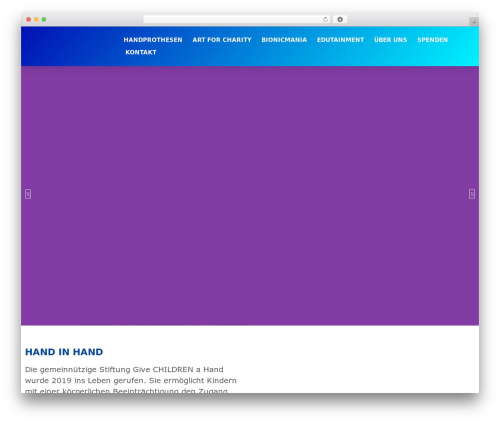Minimize the window using yellow button

pyautogui.click(x=36, y=19)
